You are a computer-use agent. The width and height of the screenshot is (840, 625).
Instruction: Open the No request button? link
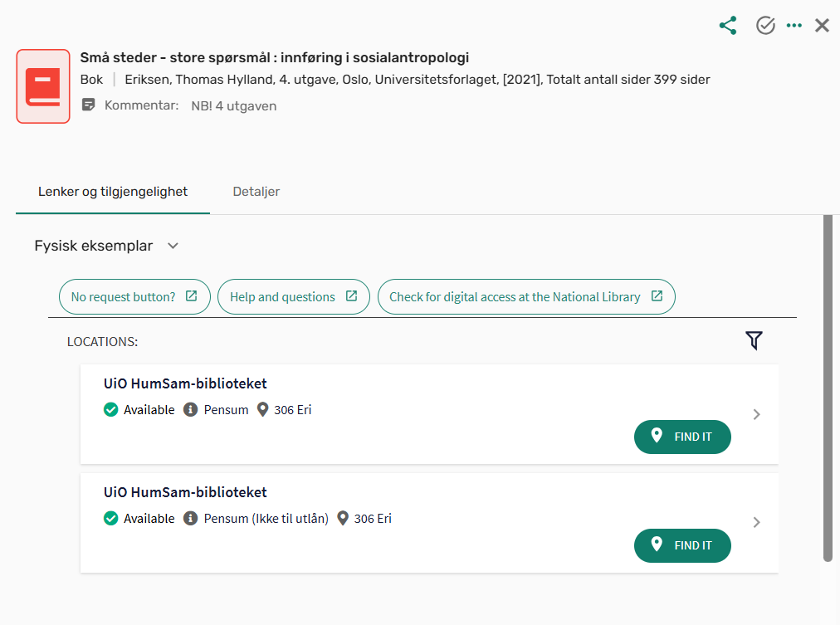click(x=134, y=296)
